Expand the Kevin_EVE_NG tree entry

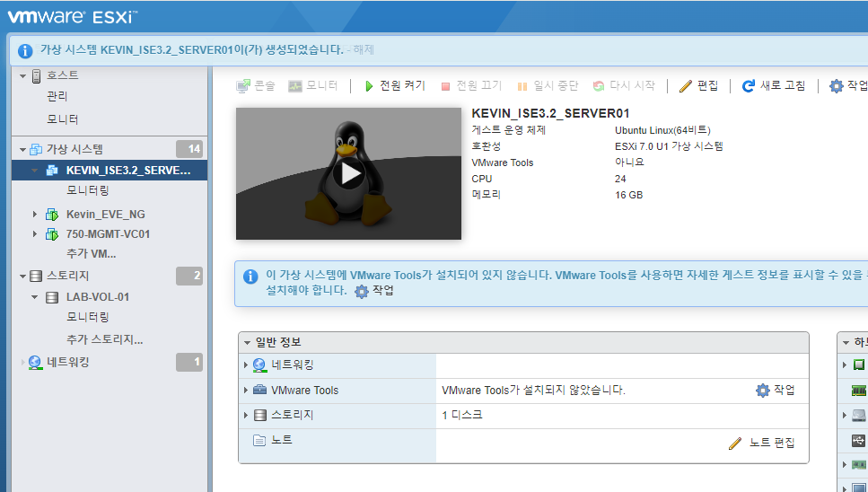(34, 215)
